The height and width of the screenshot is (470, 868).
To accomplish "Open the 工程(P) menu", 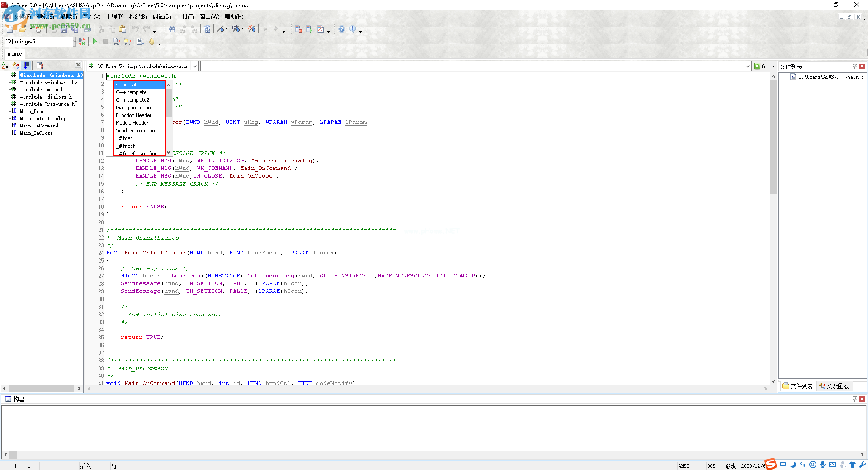I will (x=115, y=17).
